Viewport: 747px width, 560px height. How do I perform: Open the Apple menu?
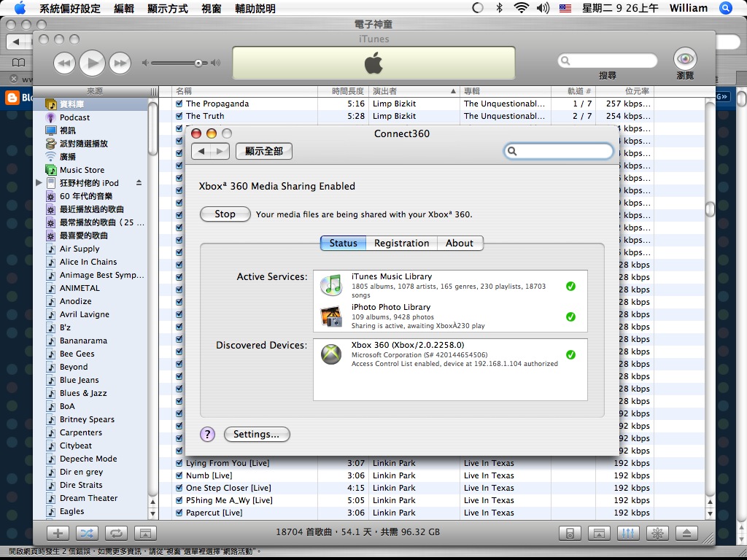click(x=20, y=8)
